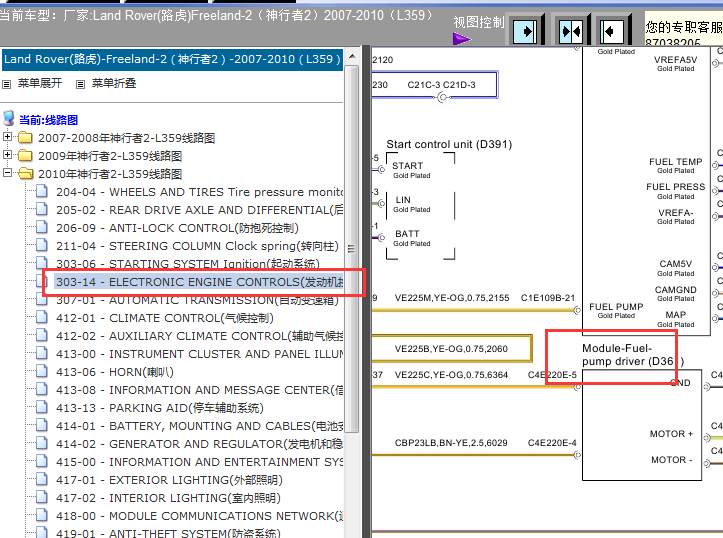Click 菜单折叠 to collapse all menus

tap(113, 83)
